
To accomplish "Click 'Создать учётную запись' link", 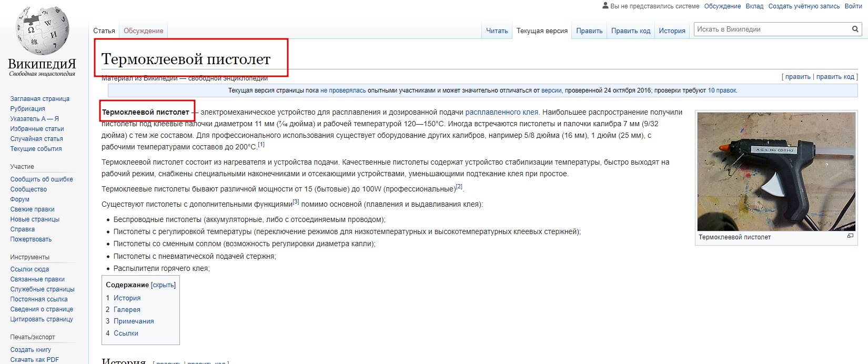I will point(804,6).
